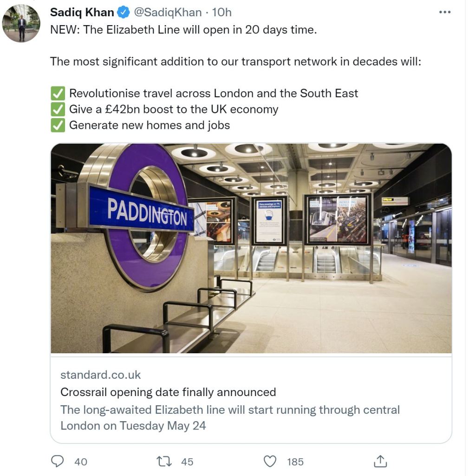Open the Paddington station preview image

(251, 248)
